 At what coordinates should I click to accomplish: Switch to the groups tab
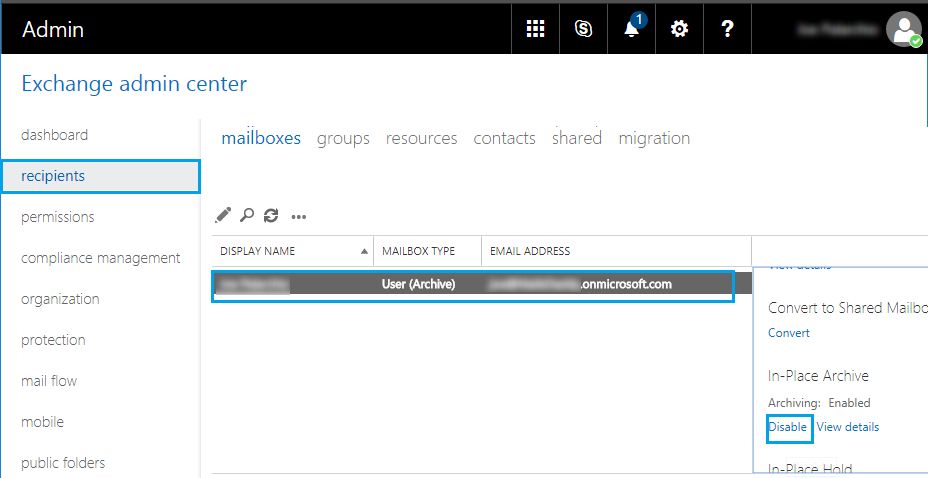point(343,138)
